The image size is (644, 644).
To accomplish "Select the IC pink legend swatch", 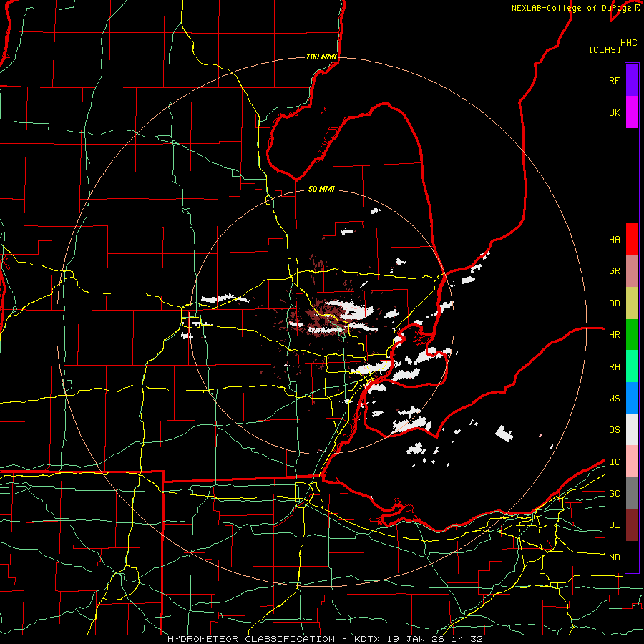I will click(632, 462).
